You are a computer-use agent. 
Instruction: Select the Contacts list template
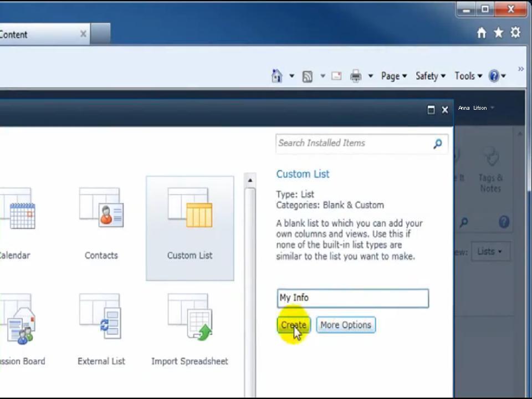pos(101,222)
